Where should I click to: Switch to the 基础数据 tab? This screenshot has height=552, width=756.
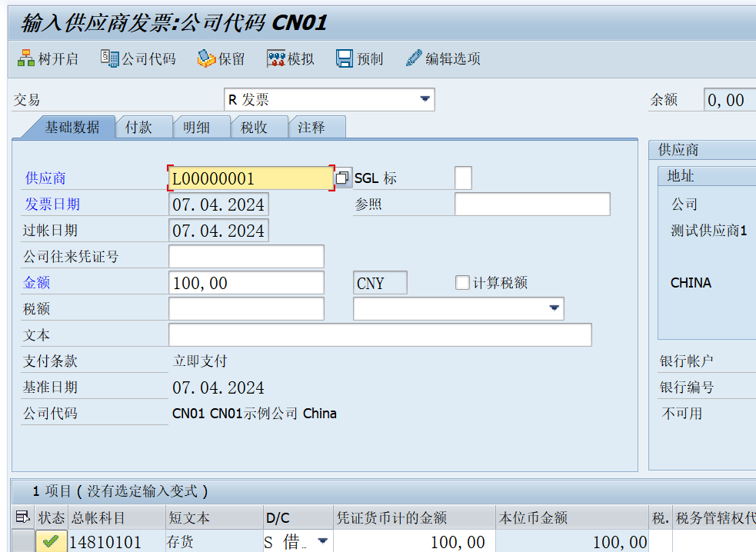72,128
